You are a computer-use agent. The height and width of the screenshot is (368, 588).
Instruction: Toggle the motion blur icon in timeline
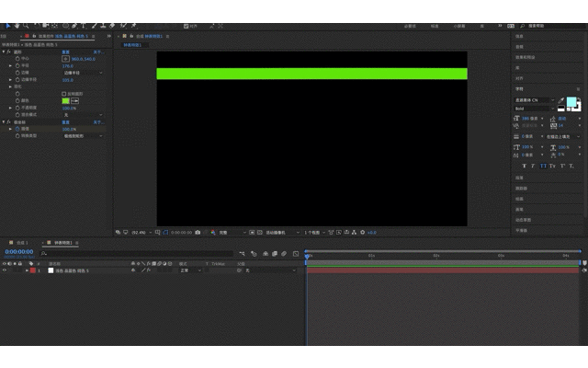click(x=284, y=254)
